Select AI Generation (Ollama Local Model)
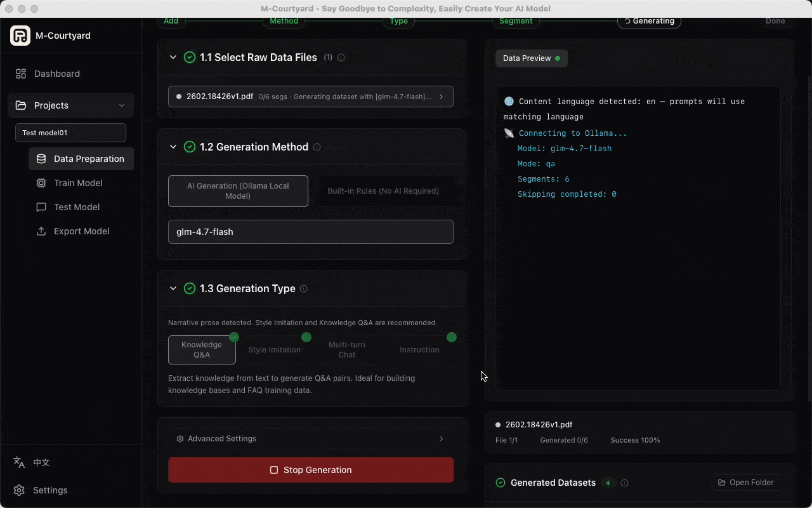 [238, 191]
